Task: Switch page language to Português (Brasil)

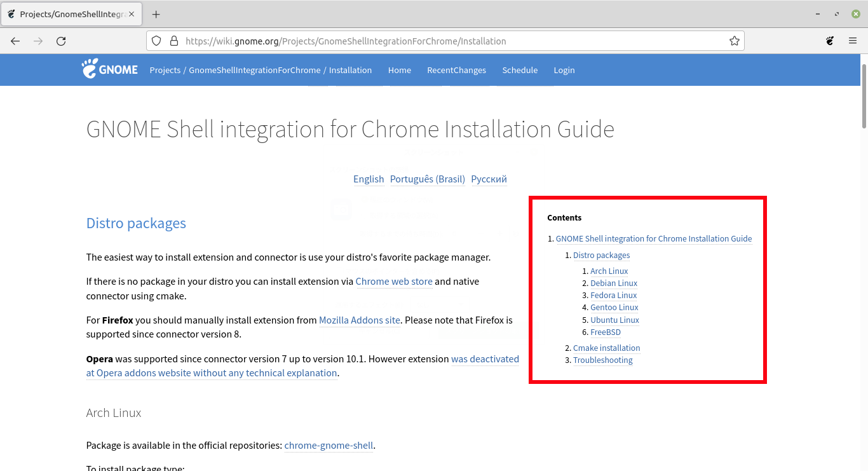Action: click(x=428, y=179)
